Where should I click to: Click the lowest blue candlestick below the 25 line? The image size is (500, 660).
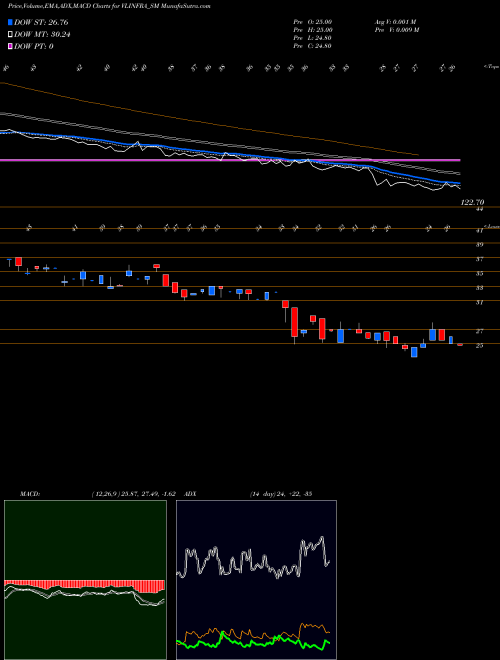point(414,352)
